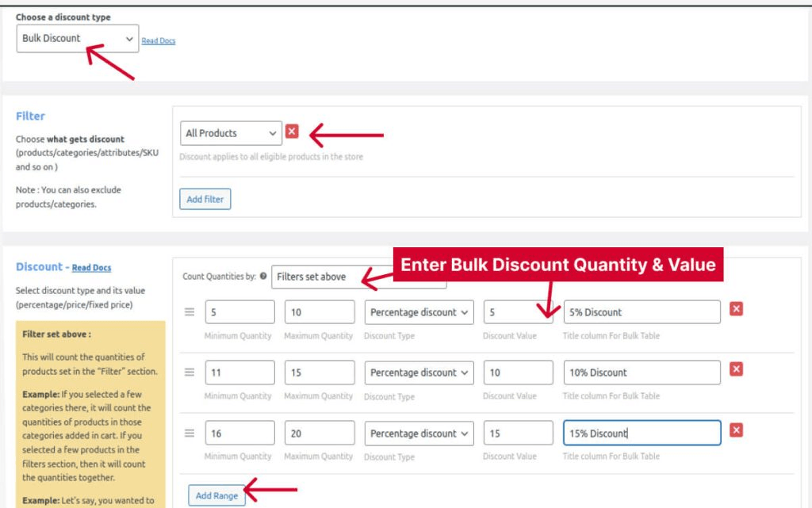Click drag handle icon on second range row
The height and width of the screenshot is (508, 812).
tap(189, 372)
